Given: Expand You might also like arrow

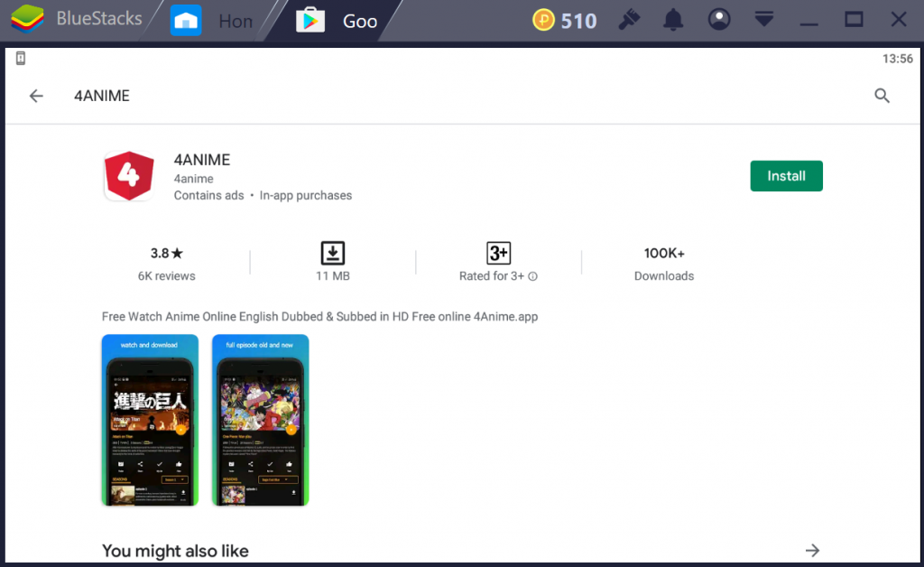Looking at the screenshot, I should pos(812,550).
